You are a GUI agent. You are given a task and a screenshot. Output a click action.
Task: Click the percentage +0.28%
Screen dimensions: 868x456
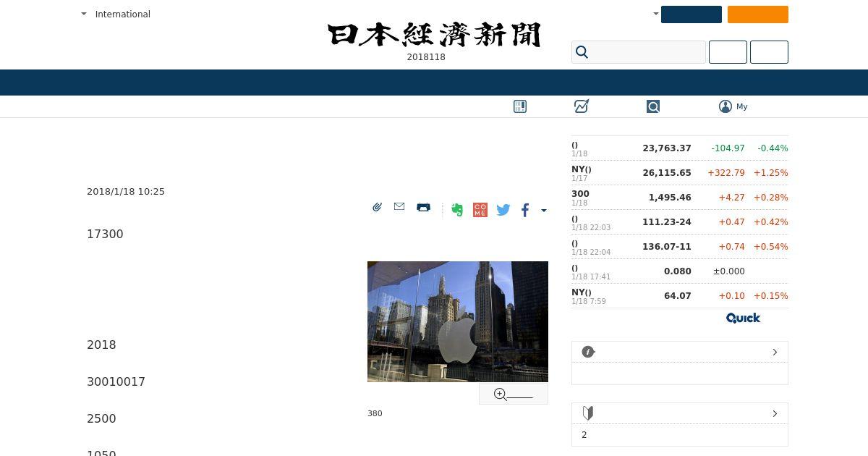tap(771, 198)
